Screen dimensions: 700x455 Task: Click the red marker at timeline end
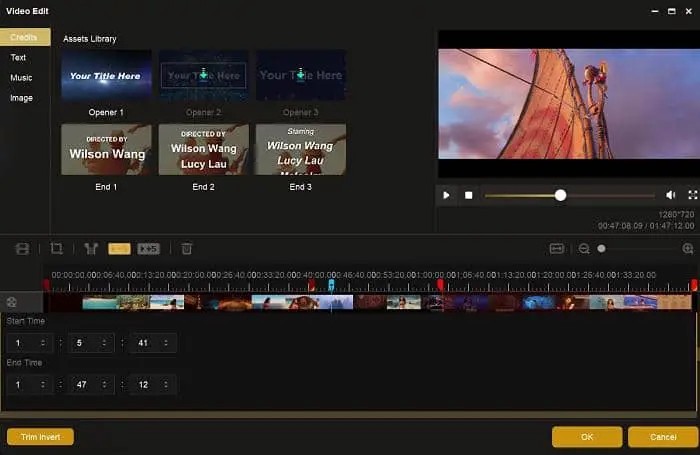pos(695,285)
